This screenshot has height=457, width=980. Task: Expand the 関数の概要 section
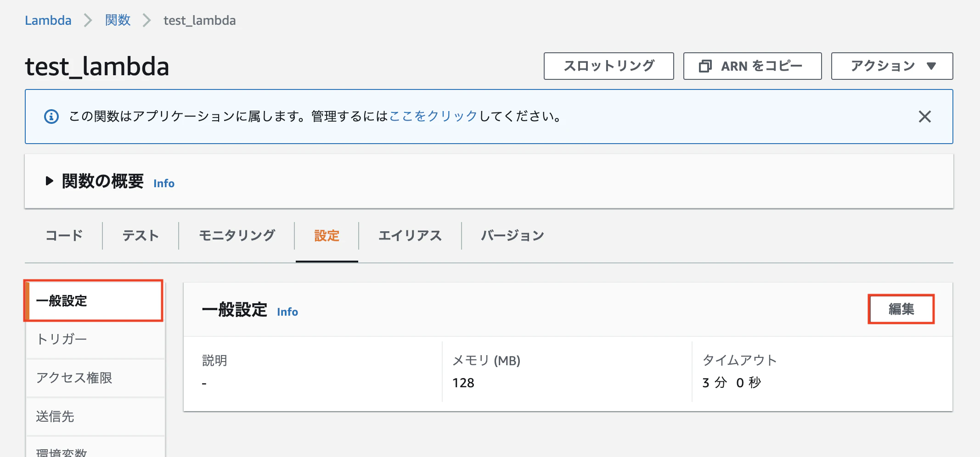coord(50,181)
